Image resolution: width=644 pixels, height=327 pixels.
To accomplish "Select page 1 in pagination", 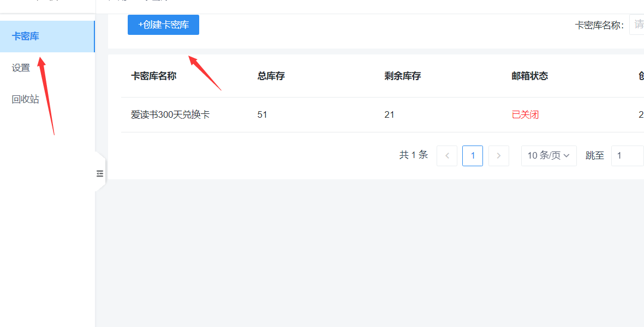I will point(473,155).
